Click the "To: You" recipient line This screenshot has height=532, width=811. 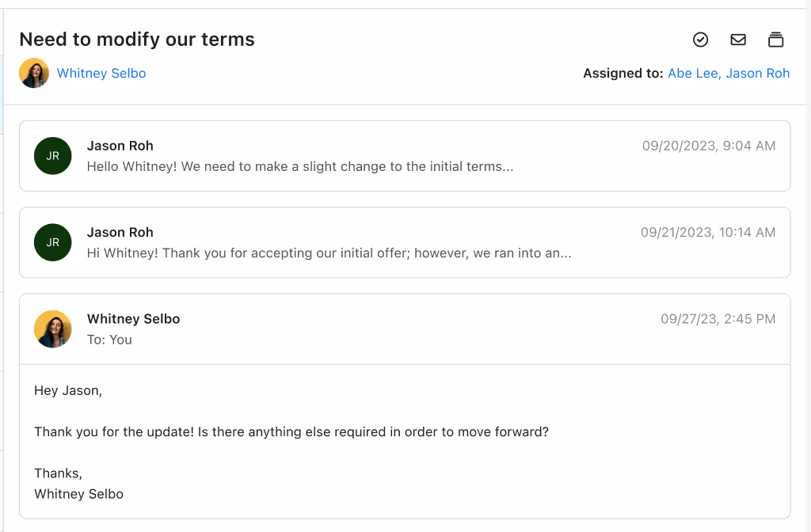click(x=109, y=340)
